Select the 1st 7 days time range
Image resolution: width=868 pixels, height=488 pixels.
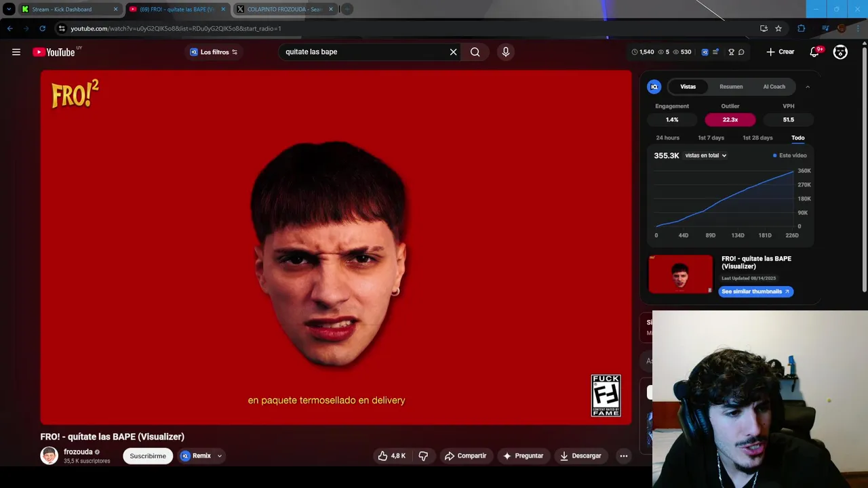click(711, 138)
